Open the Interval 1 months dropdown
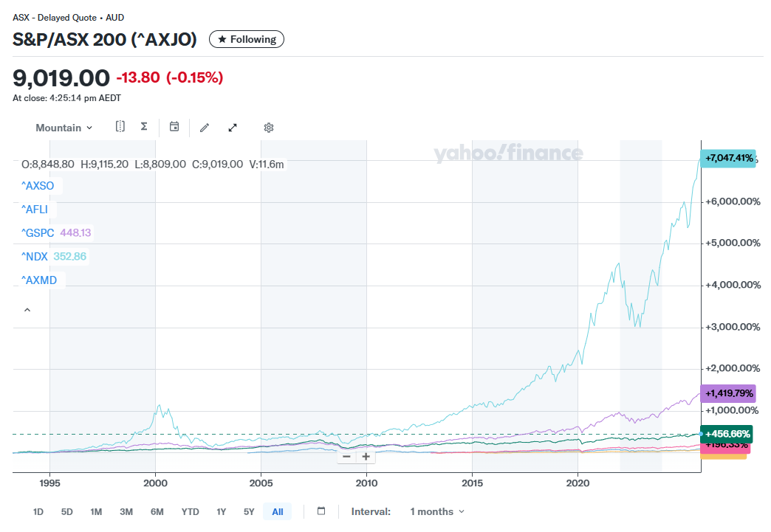This screenshot has width=771, height=532. coord(437,511)
